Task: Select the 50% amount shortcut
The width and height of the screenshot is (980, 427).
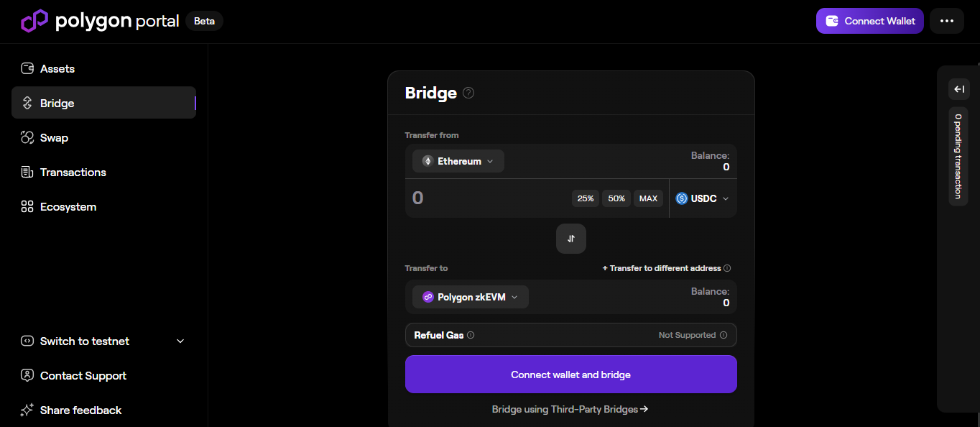Action: [616, 198]
